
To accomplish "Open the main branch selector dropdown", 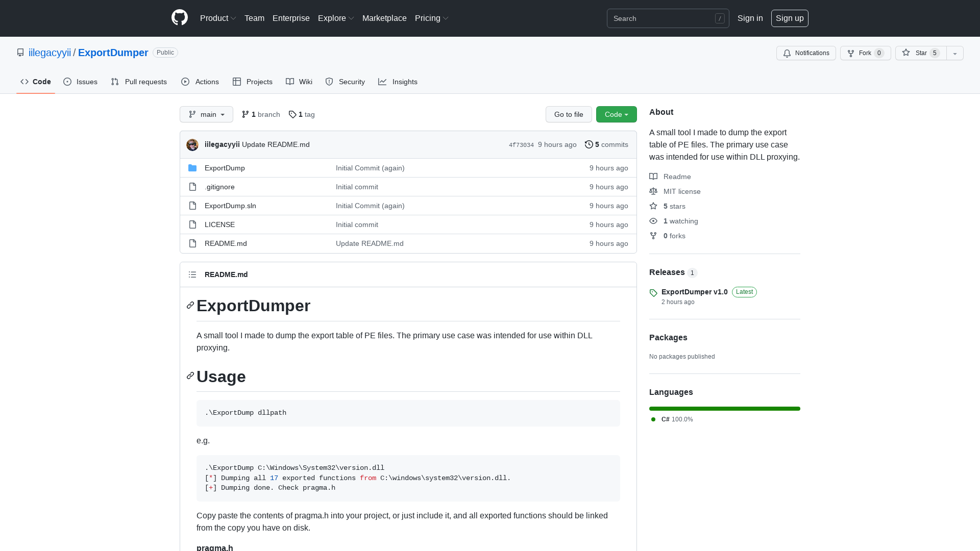I will [206, 114].
